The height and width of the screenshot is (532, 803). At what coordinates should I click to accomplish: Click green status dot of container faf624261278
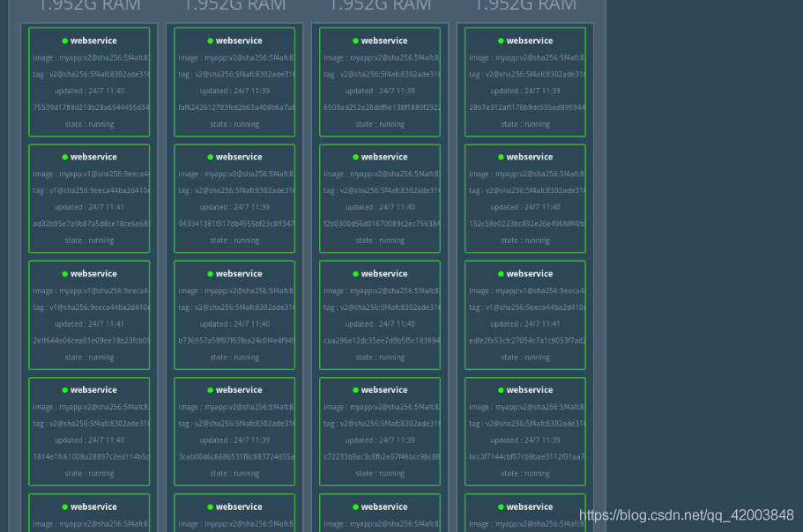211,41
